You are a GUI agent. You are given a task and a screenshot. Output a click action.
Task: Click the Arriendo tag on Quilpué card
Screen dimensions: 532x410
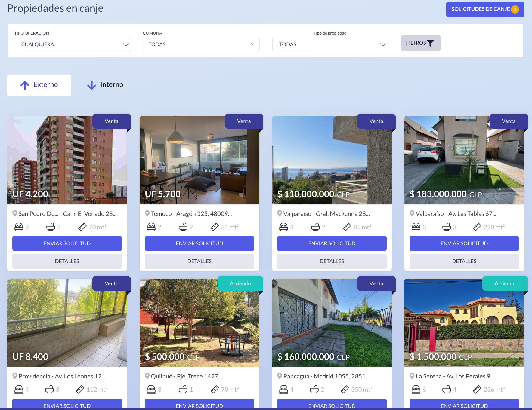click(240, 283)
